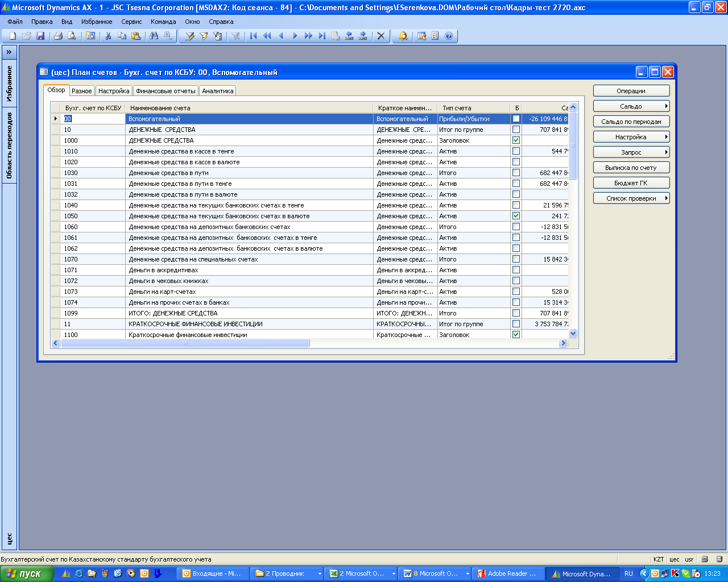Click the Copy toolbar icon
728x582 pixels.
click(122, 36)
